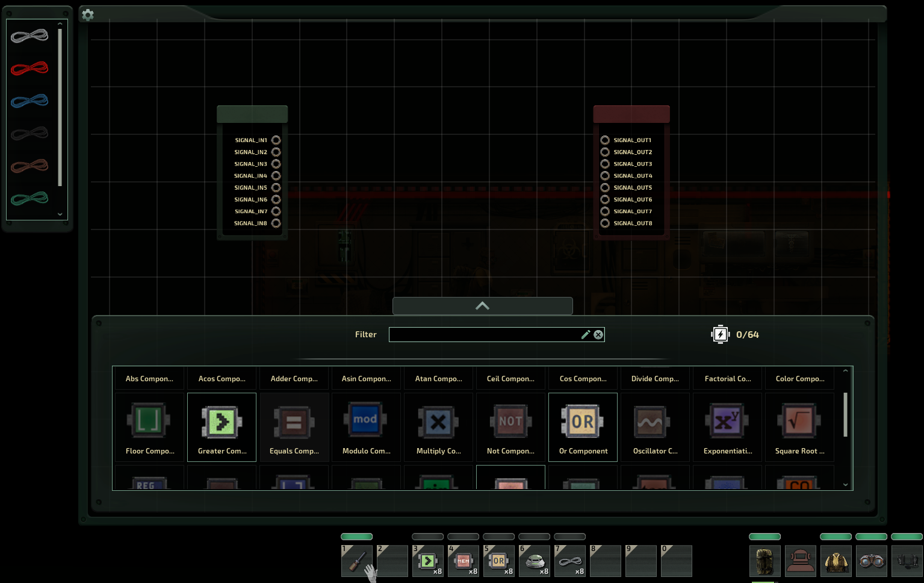Viewport: 924px width, 583px height.
Task: Choose the "Color Compo..." entry
Action: point(799,379)
